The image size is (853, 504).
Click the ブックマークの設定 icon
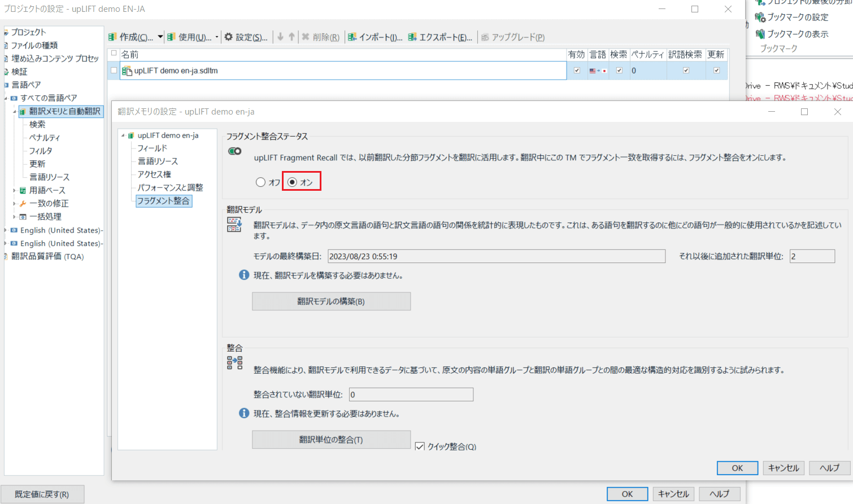pos(760,17)
